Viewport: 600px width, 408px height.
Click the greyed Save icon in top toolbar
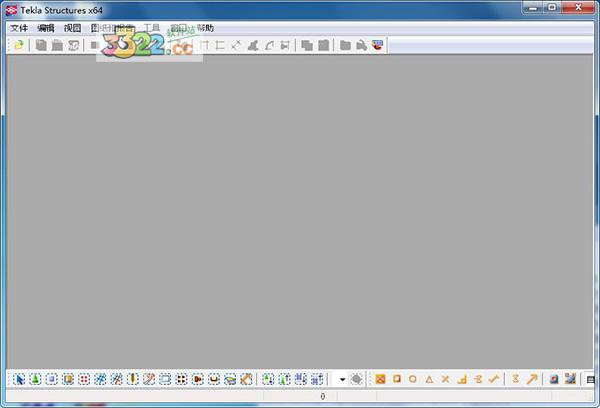coord(57,45)
